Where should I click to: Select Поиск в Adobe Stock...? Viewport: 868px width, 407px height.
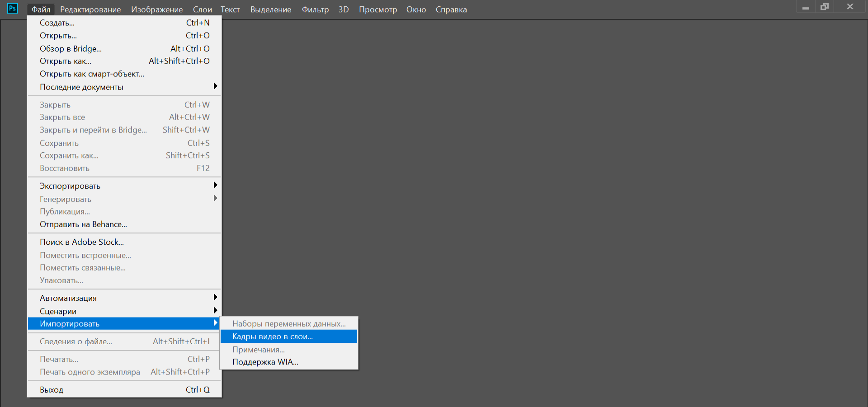pyautogui.click(x=124, y=242)
